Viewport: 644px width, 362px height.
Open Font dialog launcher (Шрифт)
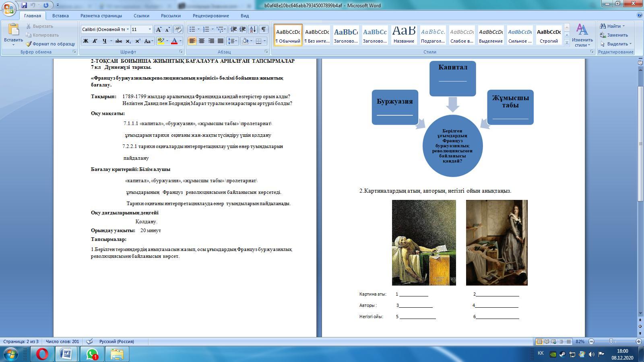click(x=182, y=52)
